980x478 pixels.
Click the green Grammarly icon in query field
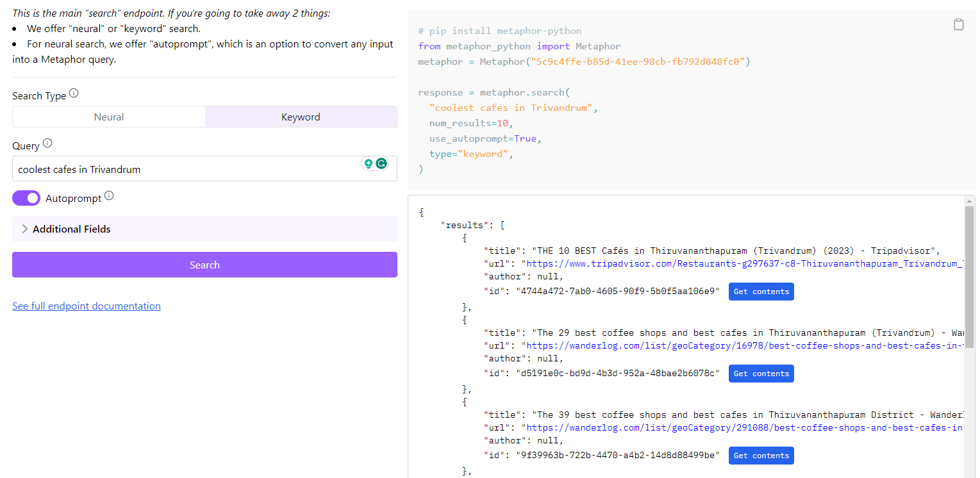click(x=381, y=163)
